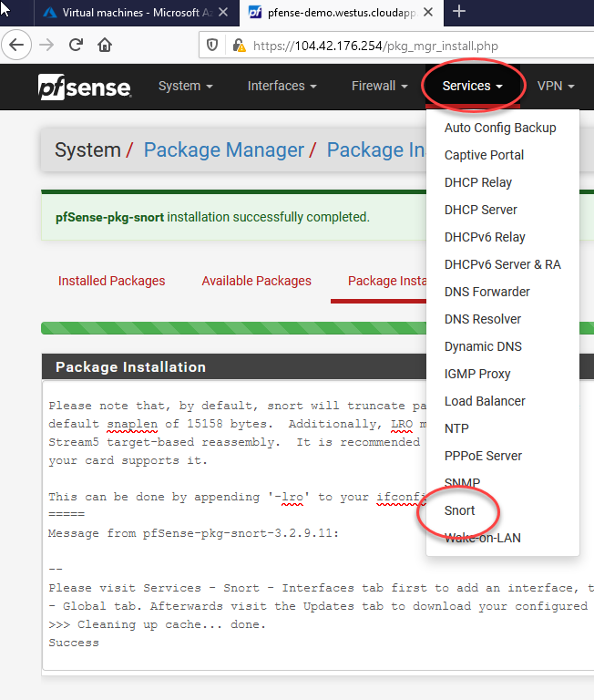Select the pfense-demo.westus.cloudapp browser tab
Image resolution: width=594 pixels, height=700 pixels.
coord(342,13)
